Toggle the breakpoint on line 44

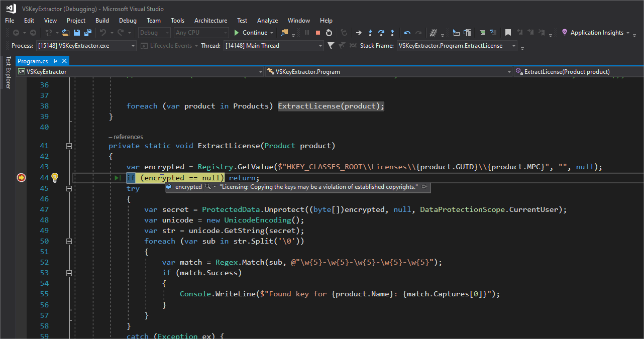pos(21,178)
